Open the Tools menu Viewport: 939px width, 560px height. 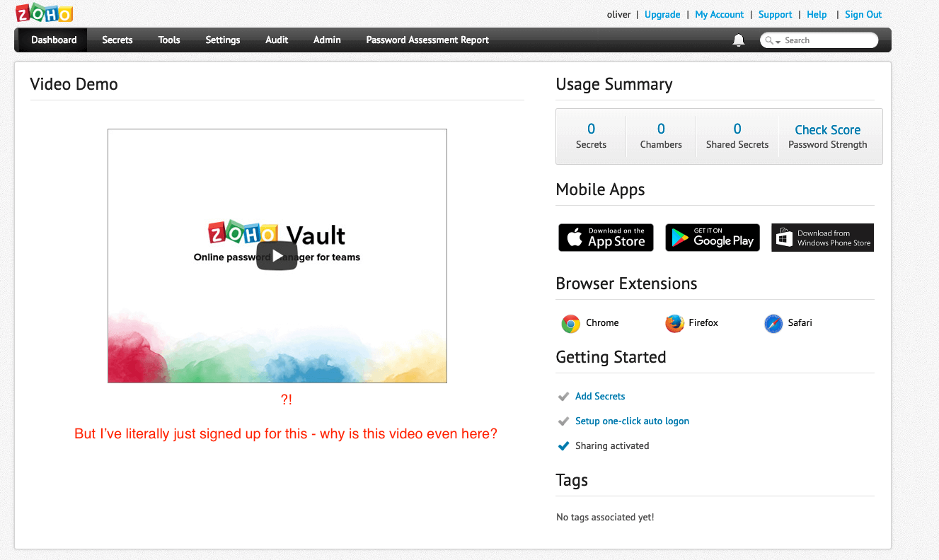click(x=169, y=40)
